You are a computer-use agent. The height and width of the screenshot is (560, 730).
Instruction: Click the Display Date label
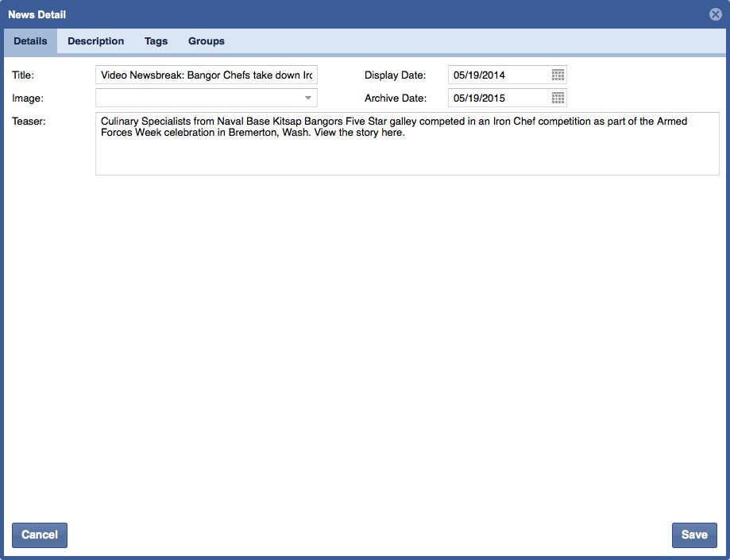tap(395, 75)
